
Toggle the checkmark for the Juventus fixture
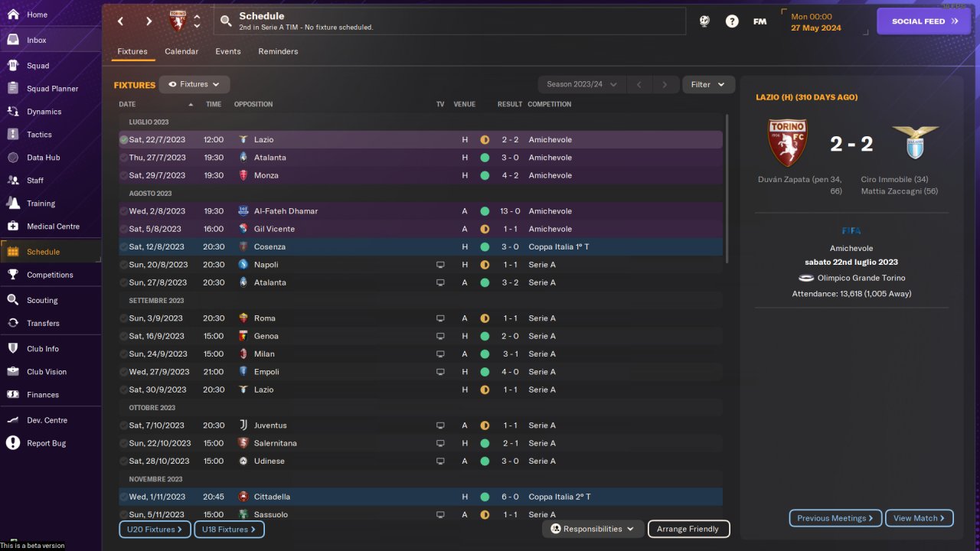pyautogui.click(x=124, y=425)
